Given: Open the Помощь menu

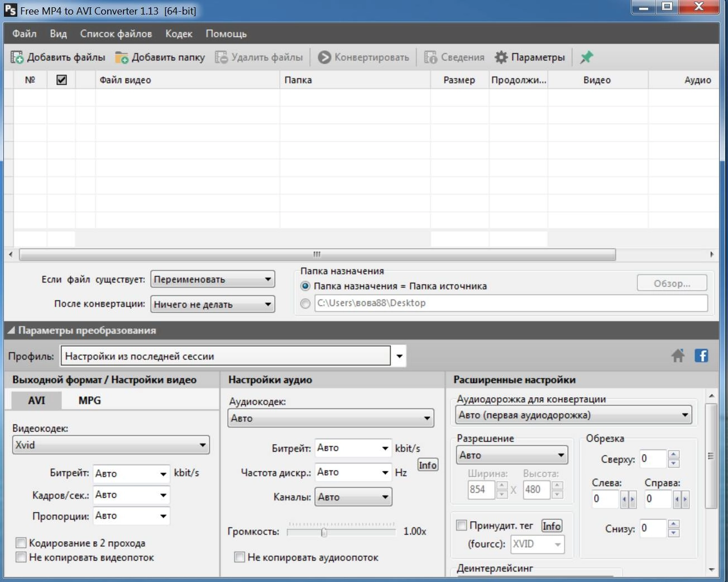Looking at the screenshot, I should click(226, 34).
